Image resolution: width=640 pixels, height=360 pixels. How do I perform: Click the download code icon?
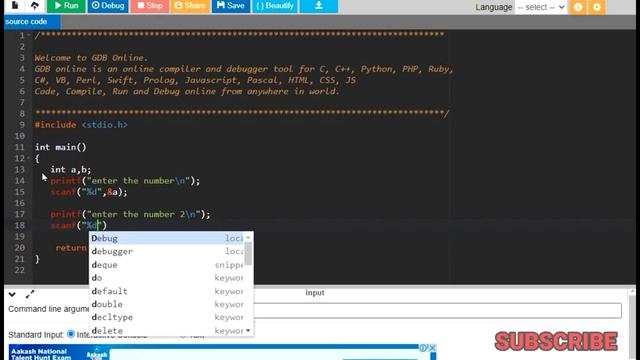tap(319, 6)
